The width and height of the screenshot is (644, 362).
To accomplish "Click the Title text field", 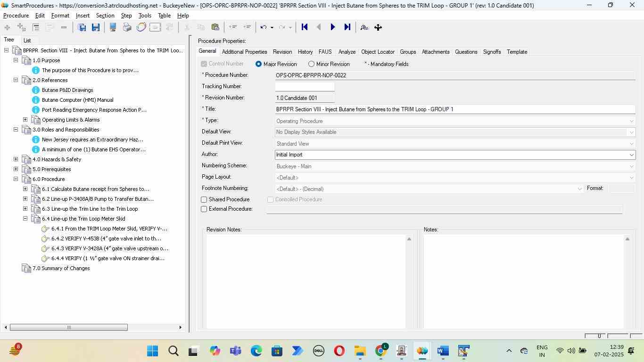I will 455,109.
